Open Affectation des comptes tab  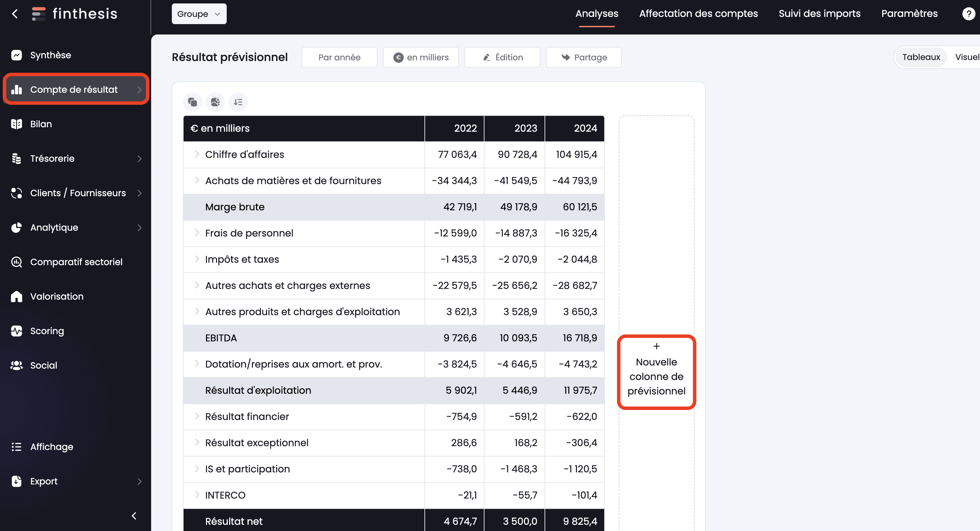[x=698, y=14]
